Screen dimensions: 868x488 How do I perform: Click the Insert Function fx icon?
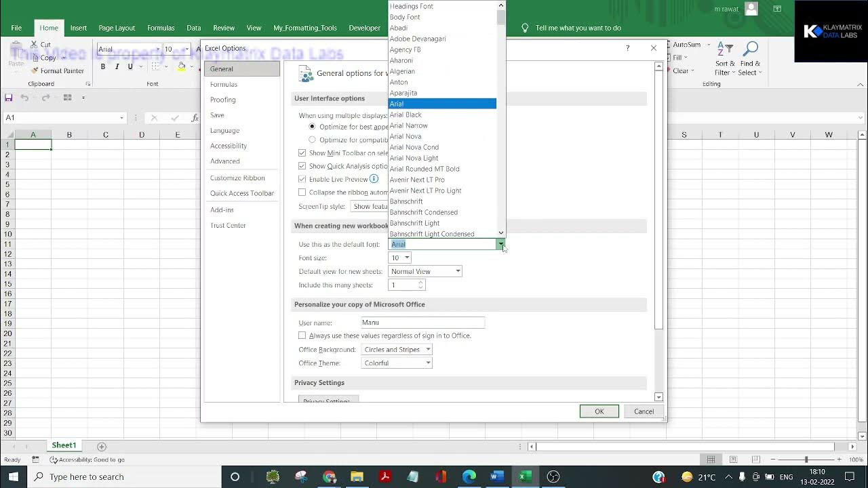click(x=195, y=118)
